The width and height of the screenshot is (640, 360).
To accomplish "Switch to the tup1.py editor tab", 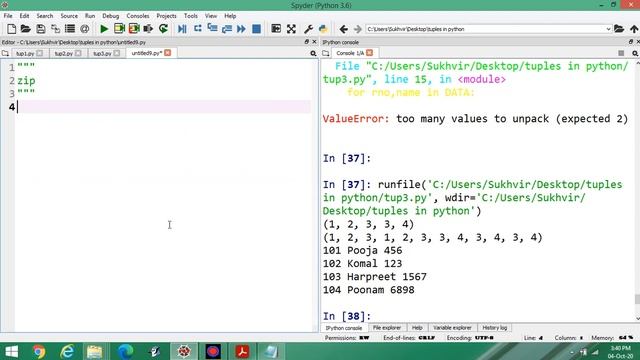I will [x=25, y=53].
